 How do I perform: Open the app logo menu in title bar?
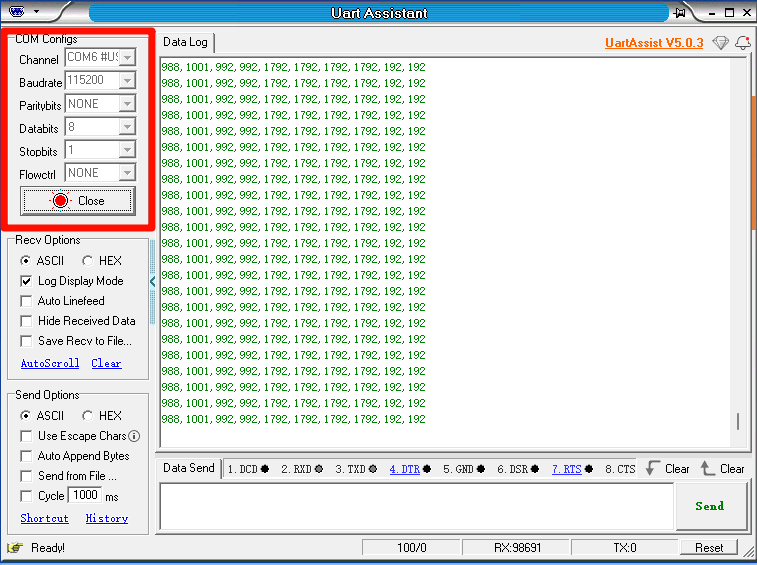pos(16,12)
